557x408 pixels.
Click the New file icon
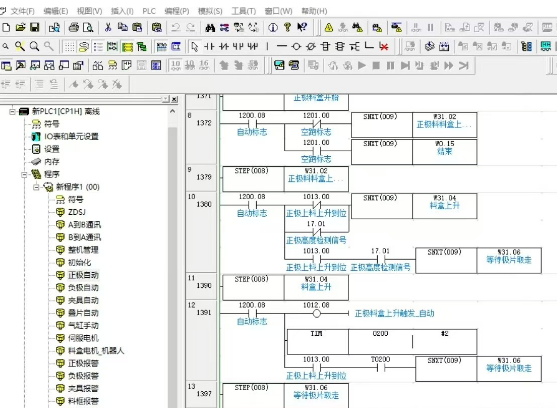(x=6, y=27)
